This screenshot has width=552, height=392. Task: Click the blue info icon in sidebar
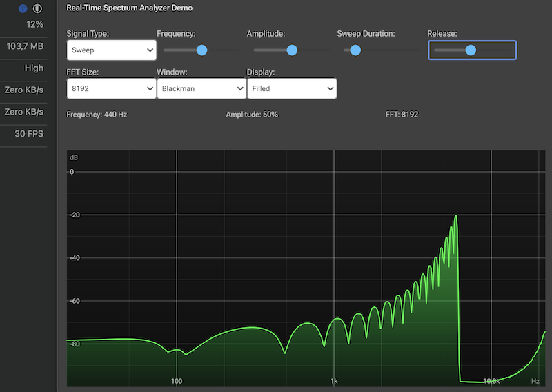coord(23,9)
